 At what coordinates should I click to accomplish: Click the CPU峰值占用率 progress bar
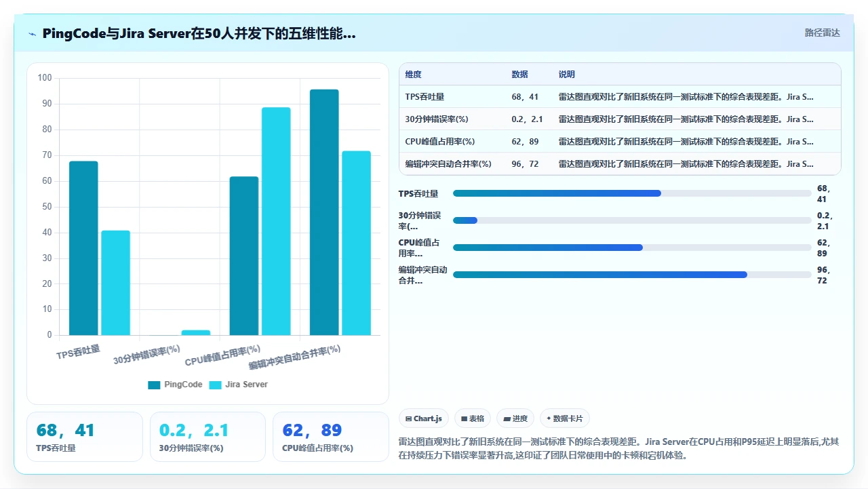[632, 248]
